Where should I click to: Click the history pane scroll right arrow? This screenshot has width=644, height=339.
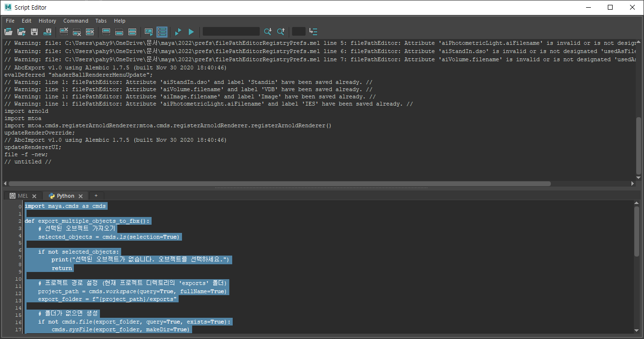point(633,183)
